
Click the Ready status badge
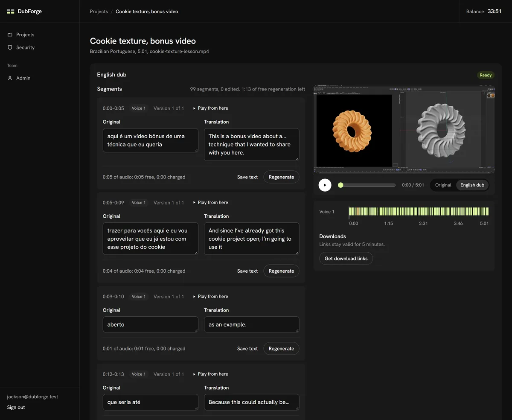click(x=486, y=75)
